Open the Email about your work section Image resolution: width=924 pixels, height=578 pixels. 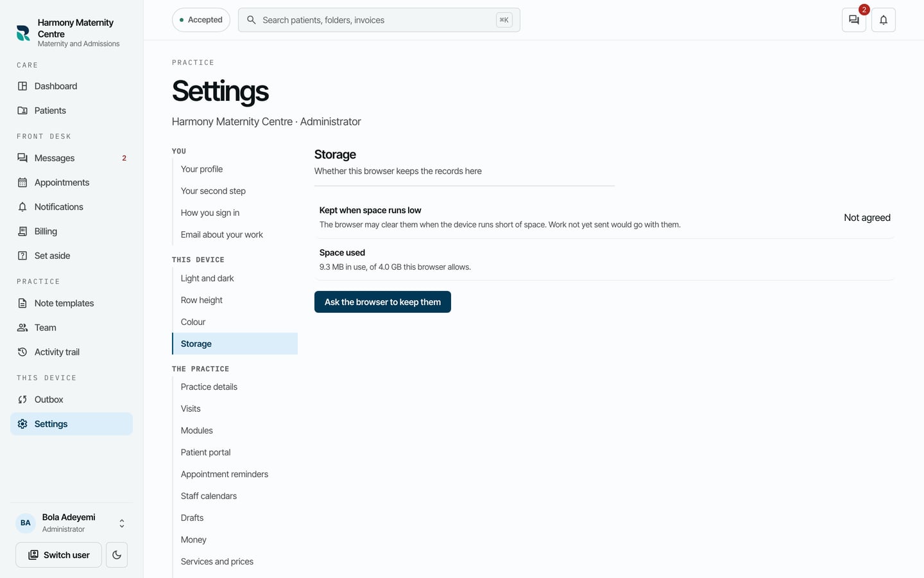click(235, 234)
